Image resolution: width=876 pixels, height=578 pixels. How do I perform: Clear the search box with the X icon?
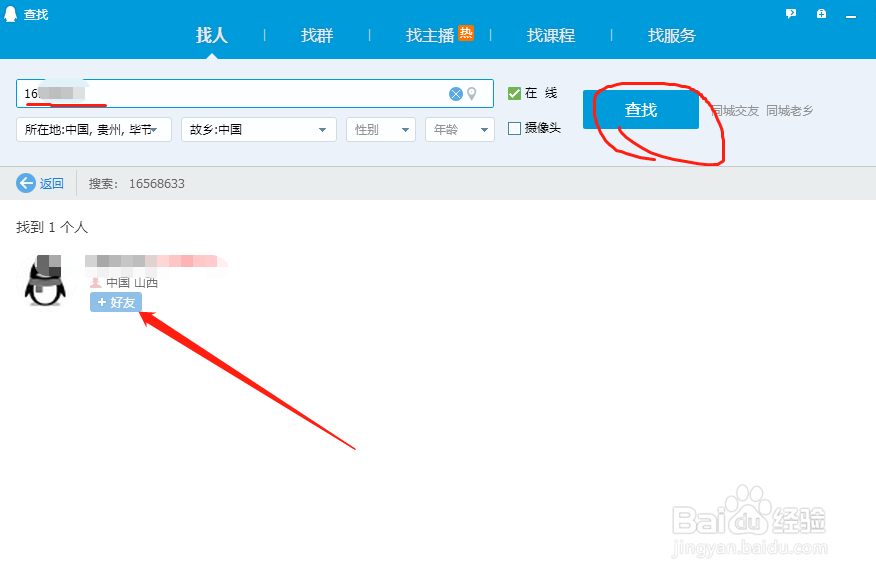pos(455,93)
